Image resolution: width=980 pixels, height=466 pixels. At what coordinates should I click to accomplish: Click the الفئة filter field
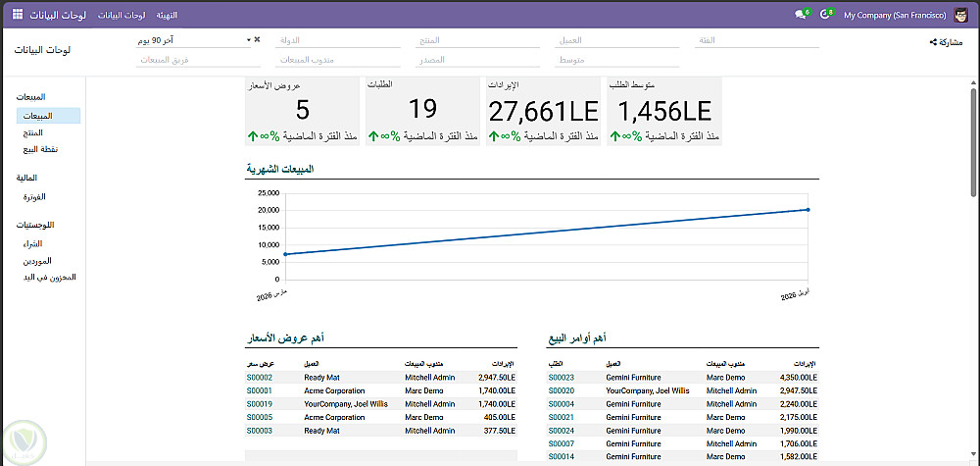[x=757, y=40]
